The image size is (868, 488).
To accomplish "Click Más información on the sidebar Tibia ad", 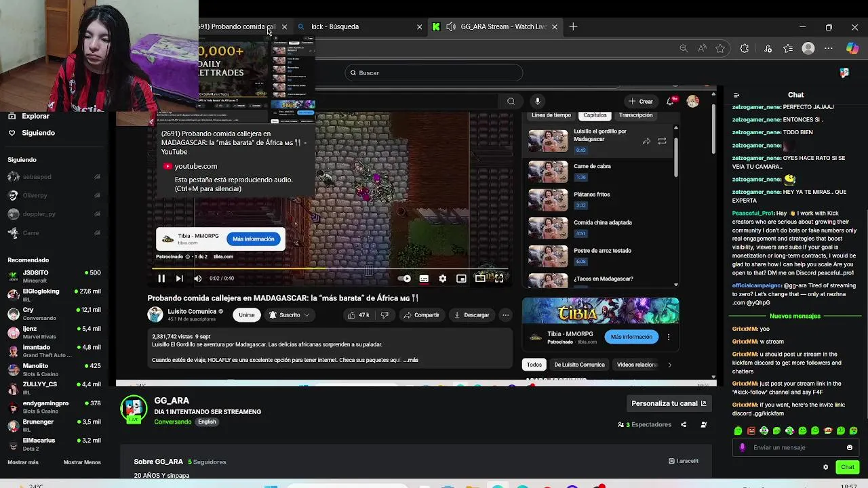I will tap(631, 337).
